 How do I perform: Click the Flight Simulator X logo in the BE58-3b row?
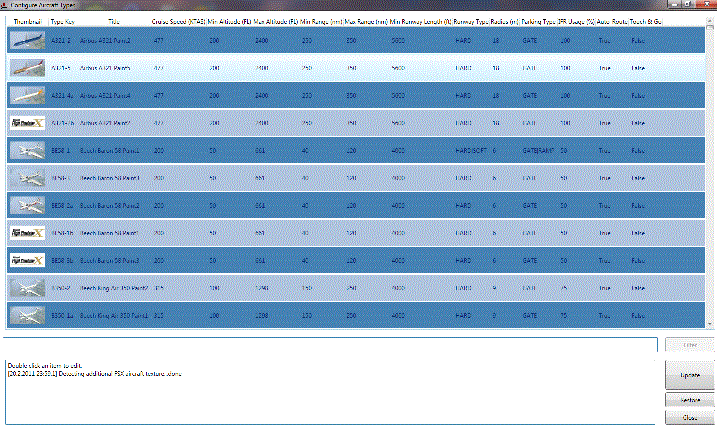pyautogui.click(x=26, y=260)
